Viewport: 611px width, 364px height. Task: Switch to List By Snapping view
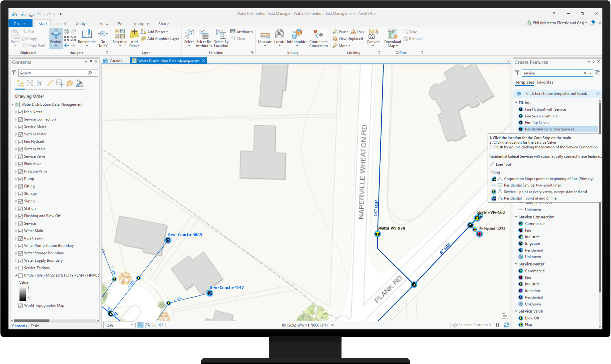pyautogui.click(x=60, y=83)
